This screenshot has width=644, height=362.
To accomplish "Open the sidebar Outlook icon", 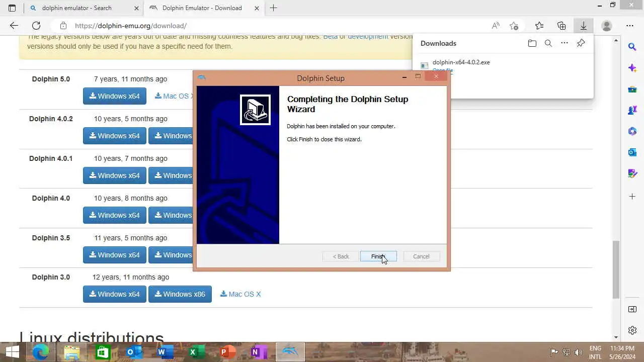I will (x=632, y=152).
